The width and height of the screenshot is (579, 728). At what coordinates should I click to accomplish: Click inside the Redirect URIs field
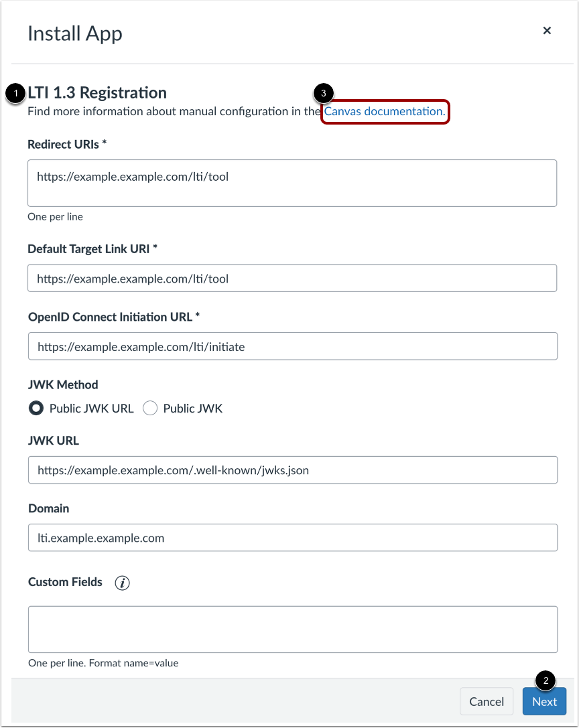click(x=292, y=183)
